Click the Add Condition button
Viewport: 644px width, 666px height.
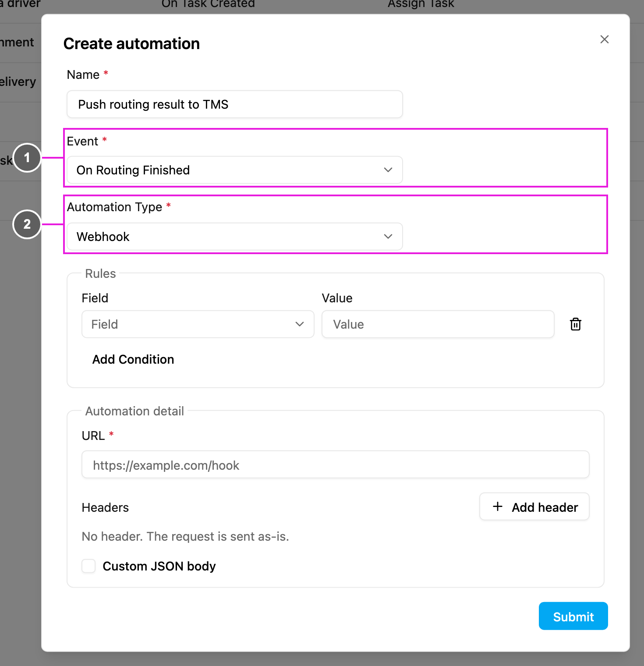click(x=133, y=359)
